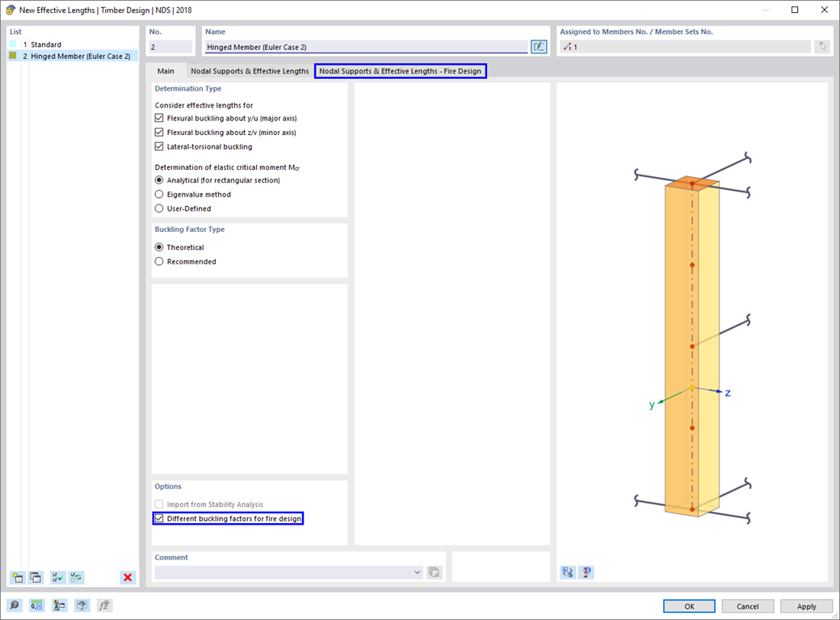The image size is (840, 620).
Task: Expand the Comment dropdown list
Action: tap(418, 572)
